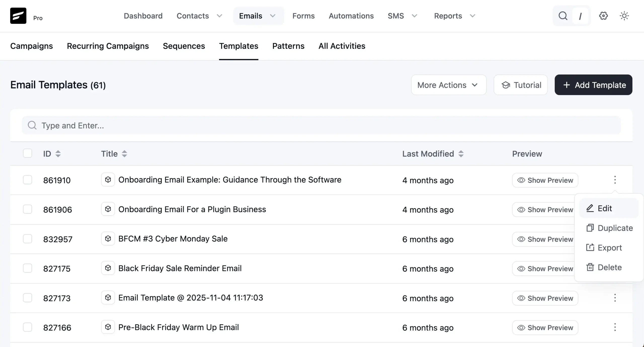Image resolution: width=644 pixels, height=347 pixels.
Task: Show preview of Pre-Black Friday Warm Up Email
Action: 545,328
